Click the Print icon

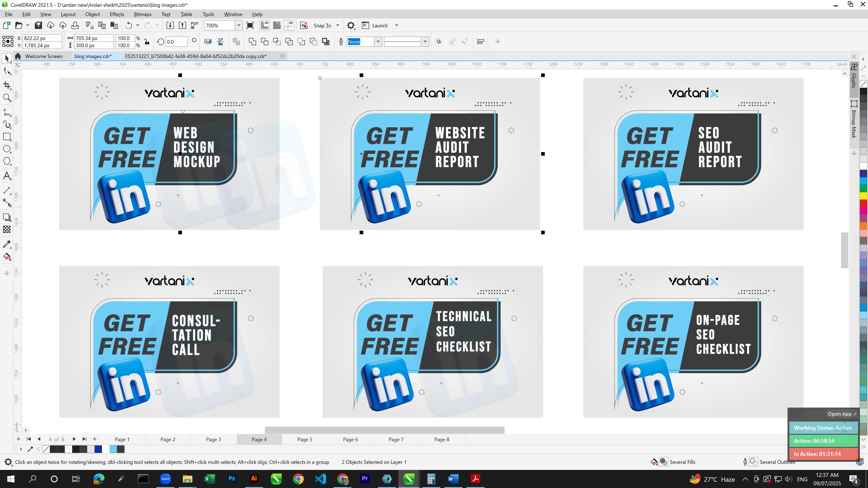[x=75, y=25]
